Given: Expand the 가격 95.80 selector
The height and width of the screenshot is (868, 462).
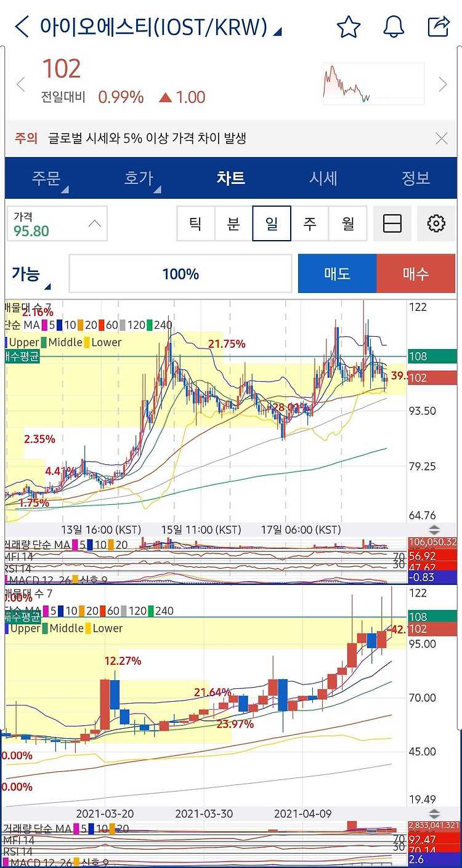Looking at the screenshot, I should click(57, 223).
